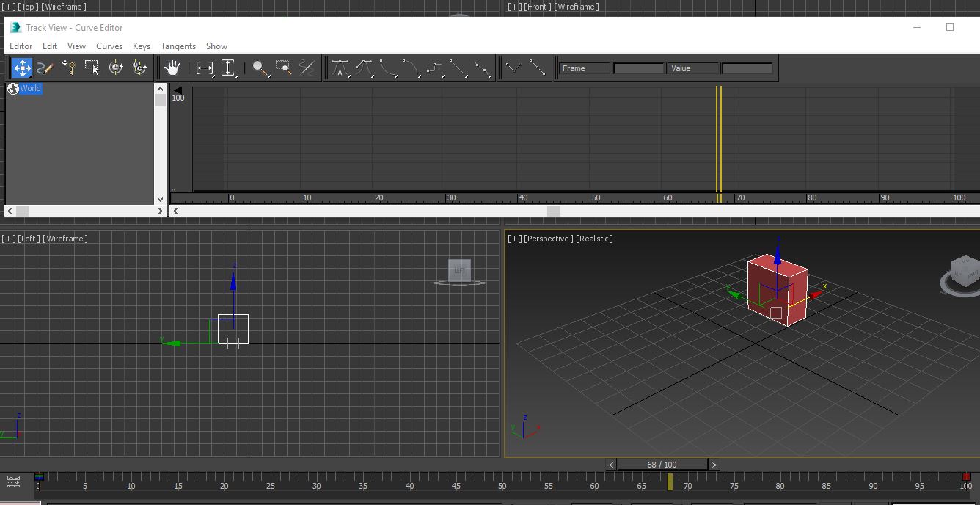
Task: Select the World track item
Action: [x=30, y=88]
